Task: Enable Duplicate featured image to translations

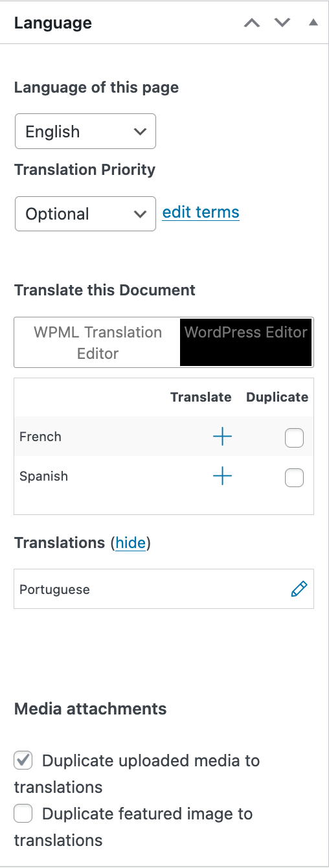Action: coord(23,813)
